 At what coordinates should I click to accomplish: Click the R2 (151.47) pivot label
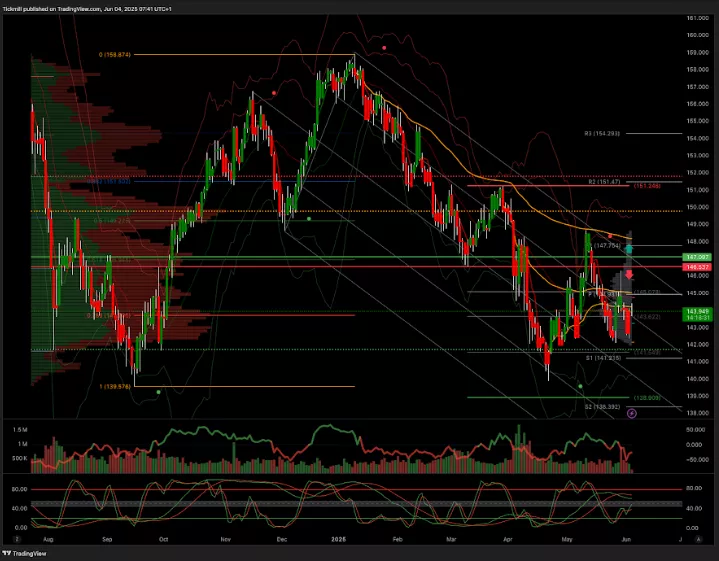click(x=606, y=182)
